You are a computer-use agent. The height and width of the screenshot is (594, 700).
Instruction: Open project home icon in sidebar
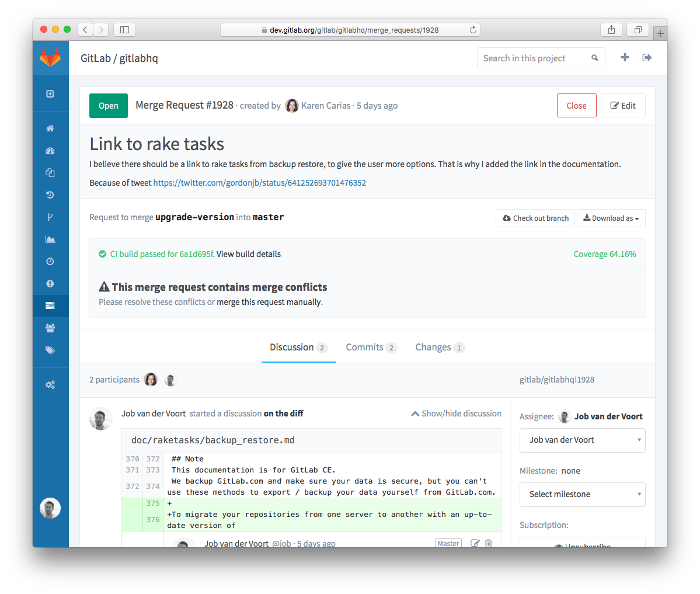tap(50, 128)
